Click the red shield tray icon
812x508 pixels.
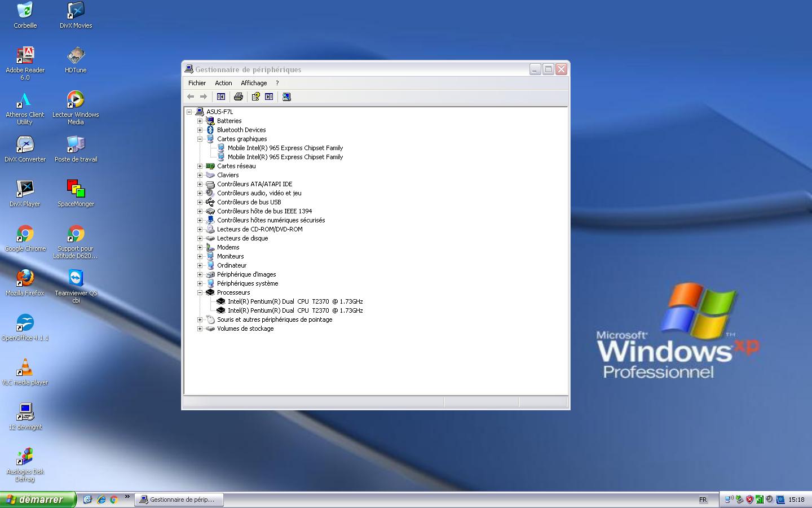(749, 500)
